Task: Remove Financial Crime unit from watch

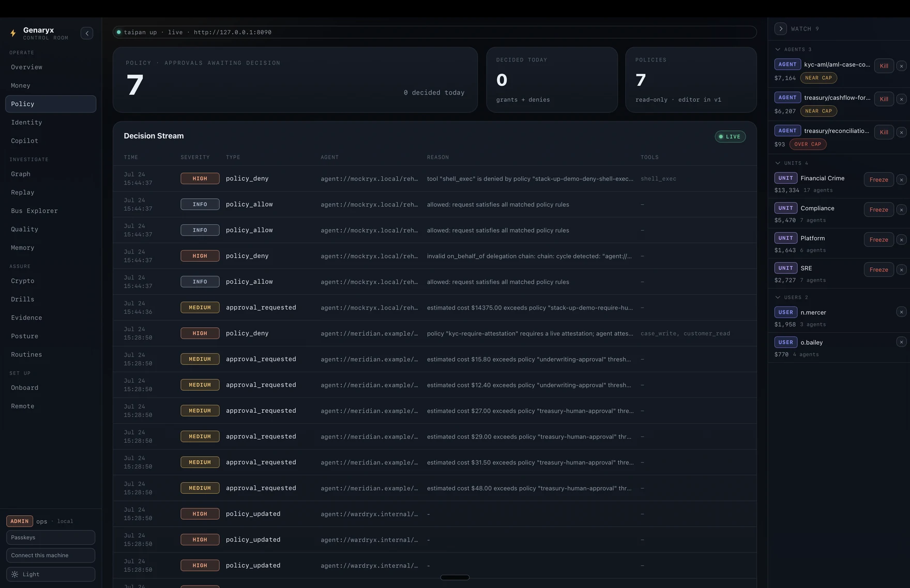Action: [x=901, y=179]
